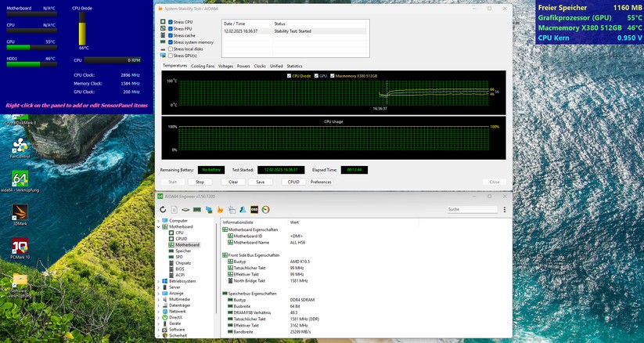Open the OSD panel toolbar icon
This screenshot has height=343, width=644.
click(254, 209)
